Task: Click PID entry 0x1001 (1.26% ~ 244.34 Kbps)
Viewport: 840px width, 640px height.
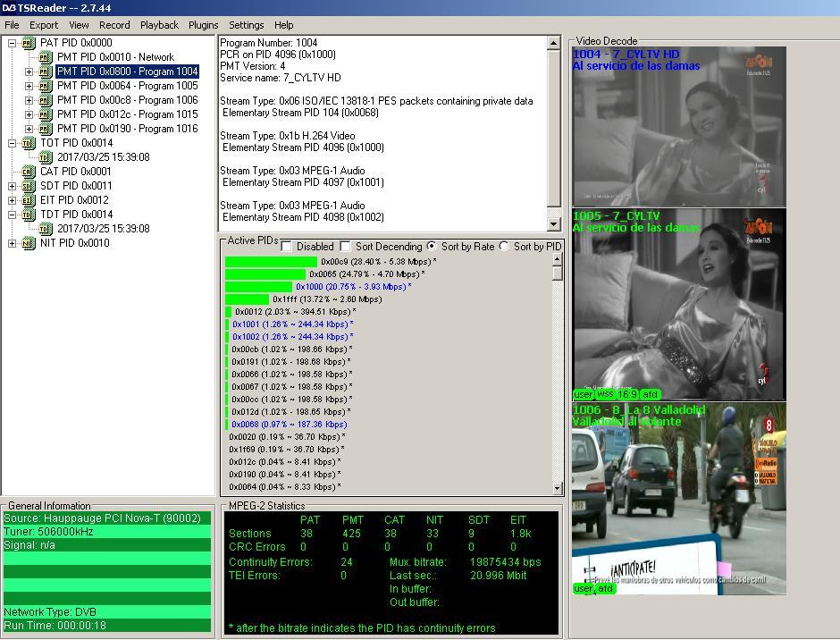Action: pyautogui.click(x=292, y=324)
